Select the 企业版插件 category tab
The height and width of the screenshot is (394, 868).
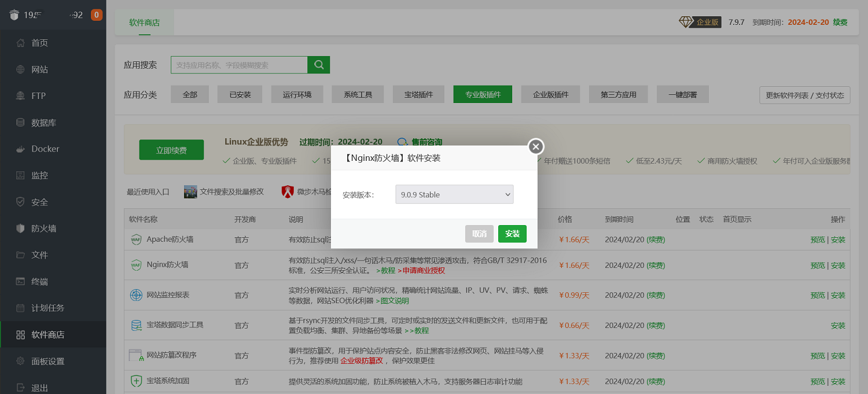coord(550,94)
